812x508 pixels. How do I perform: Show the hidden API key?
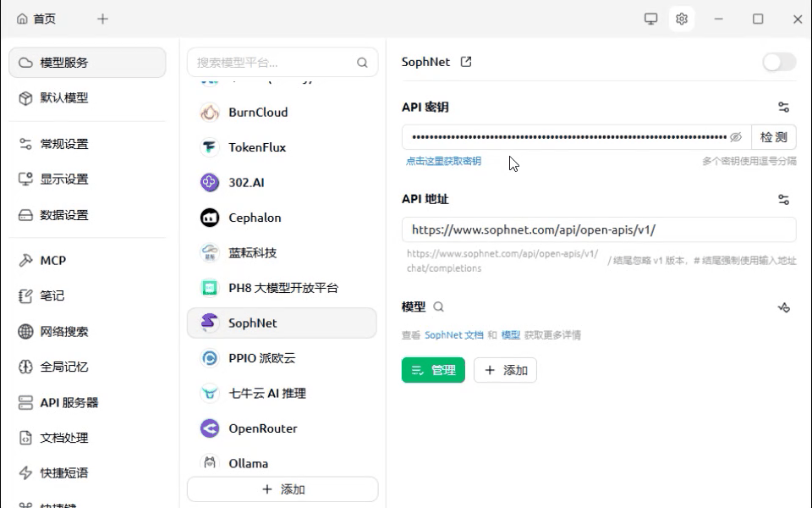tap(735, 137)
